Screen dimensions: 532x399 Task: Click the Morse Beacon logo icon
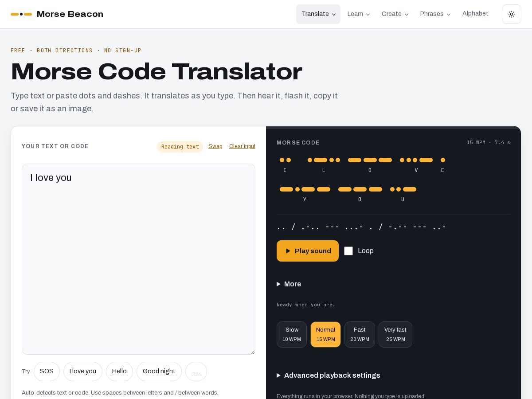[x=21, y=14]
